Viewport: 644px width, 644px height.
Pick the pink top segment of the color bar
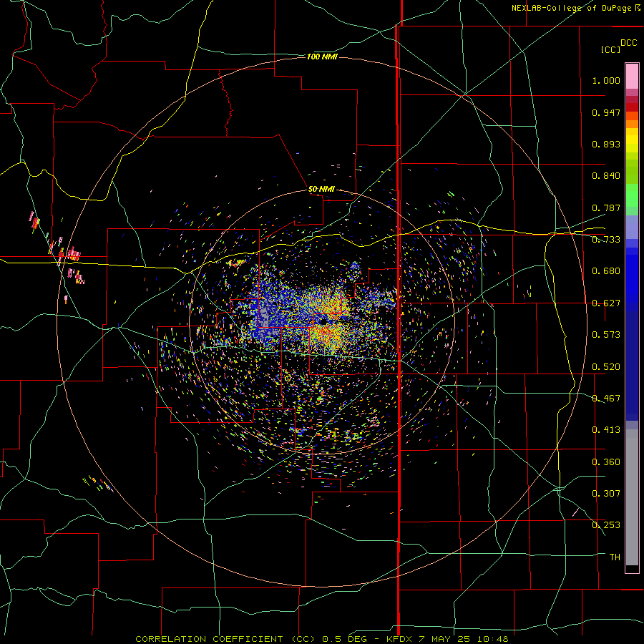tap(632, 77)
